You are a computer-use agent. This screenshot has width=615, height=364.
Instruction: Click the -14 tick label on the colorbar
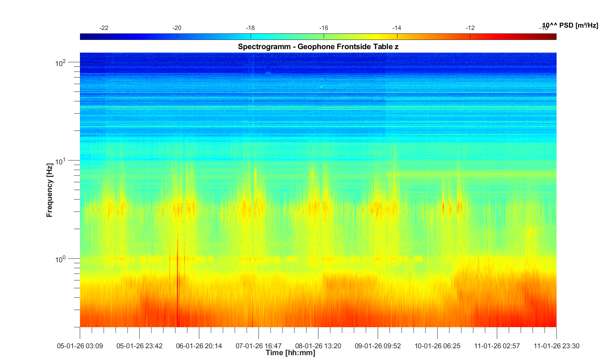pos(397,28)
